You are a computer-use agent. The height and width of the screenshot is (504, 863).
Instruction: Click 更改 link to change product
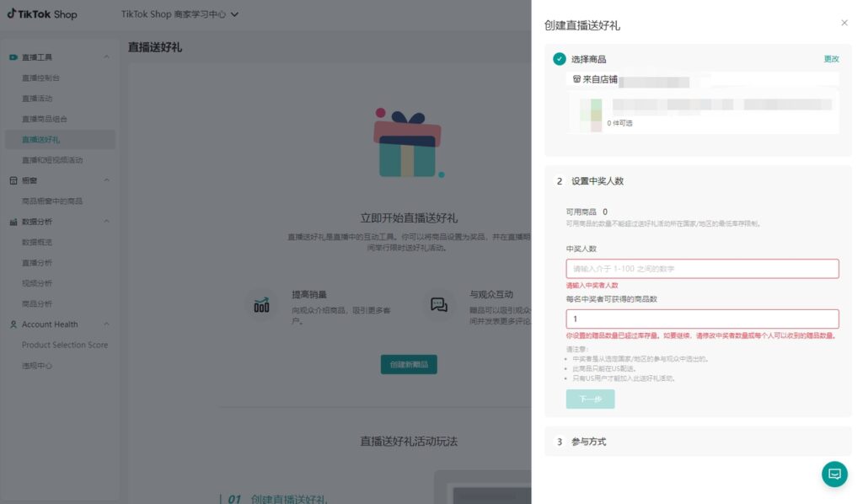coord(831,59)
